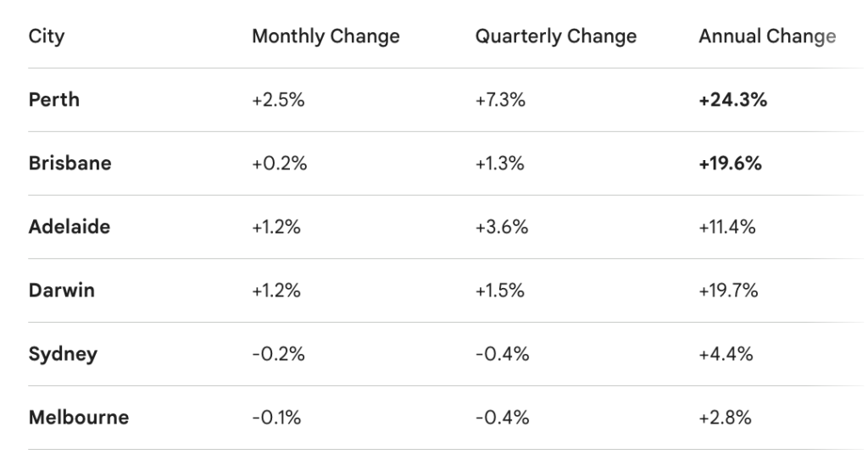Screen dimensions: 868x465
Task: Click the Brisbane city name
Action: tap(70, 163)
